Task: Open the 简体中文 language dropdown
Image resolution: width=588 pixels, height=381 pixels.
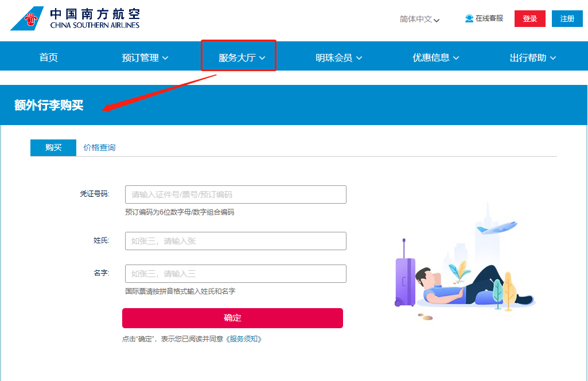Action: pos(419,19)
